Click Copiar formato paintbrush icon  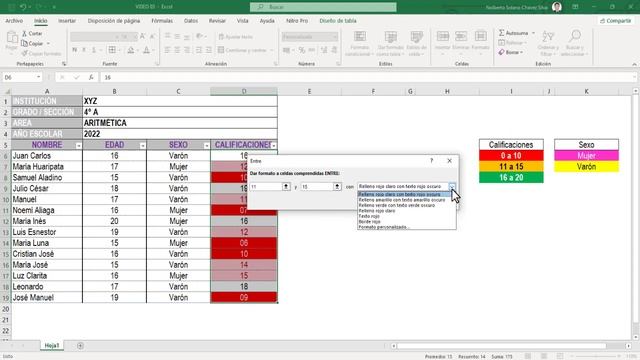click(24, 53)
